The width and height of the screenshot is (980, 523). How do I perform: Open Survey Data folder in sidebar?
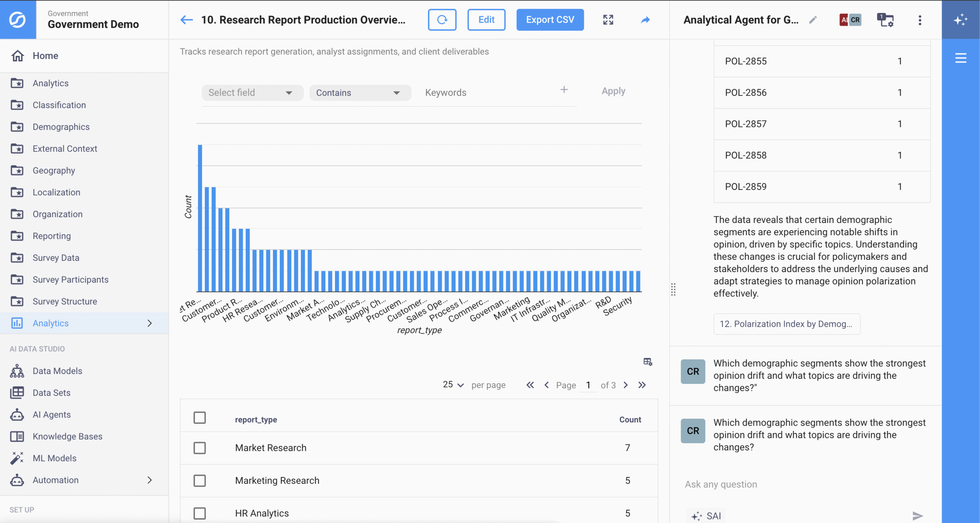(56, 258)
